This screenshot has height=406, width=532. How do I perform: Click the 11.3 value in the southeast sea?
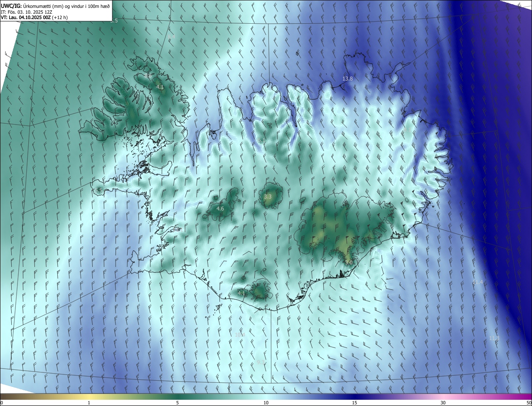(x=494, y=338)
